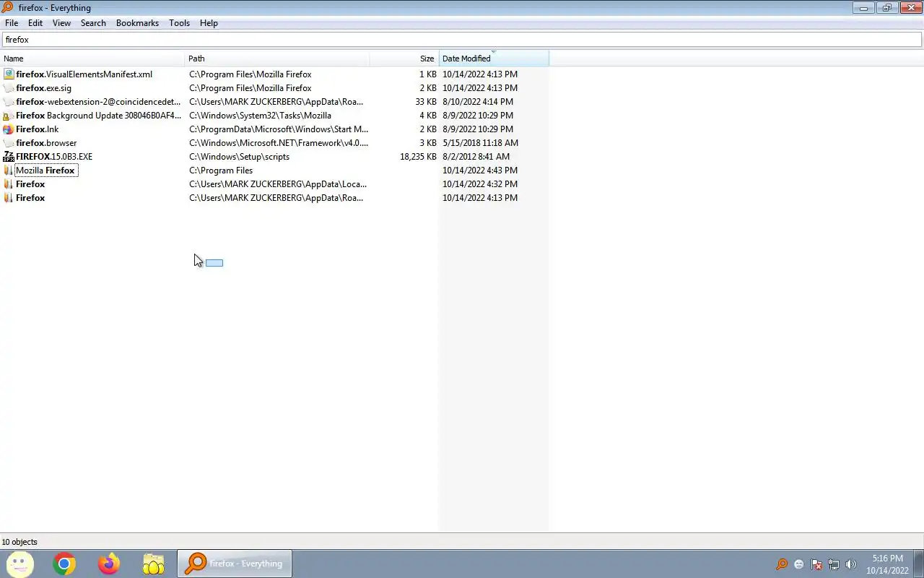
Task: Click the firefox - Everything taskbar button
Action: tap(235, 564)
